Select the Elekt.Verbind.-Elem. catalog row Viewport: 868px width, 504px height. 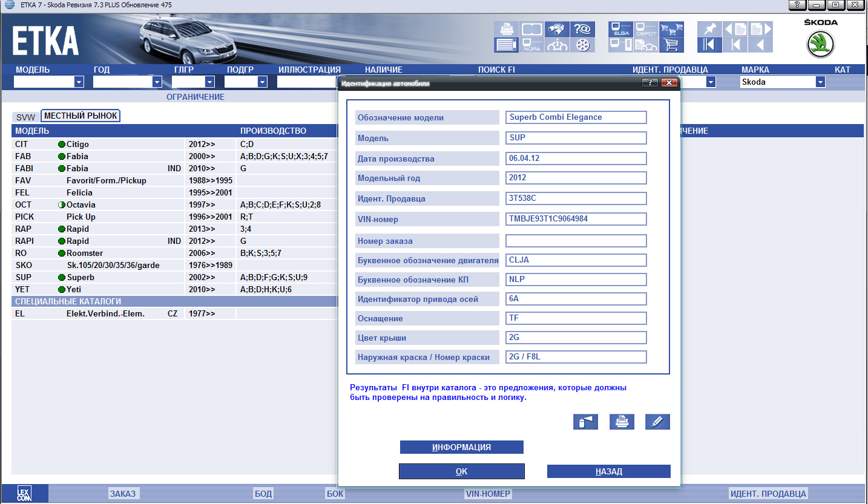tap(174, 313)
